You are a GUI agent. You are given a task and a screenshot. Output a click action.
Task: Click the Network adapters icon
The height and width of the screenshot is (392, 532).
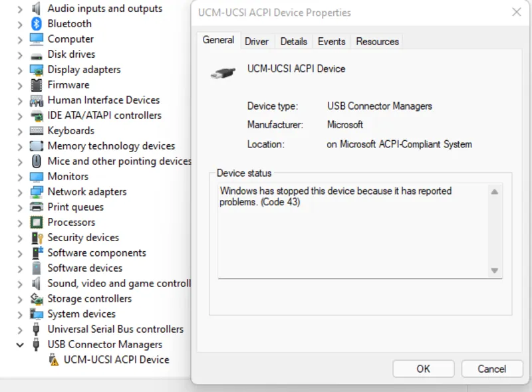(x=37, y=192)
